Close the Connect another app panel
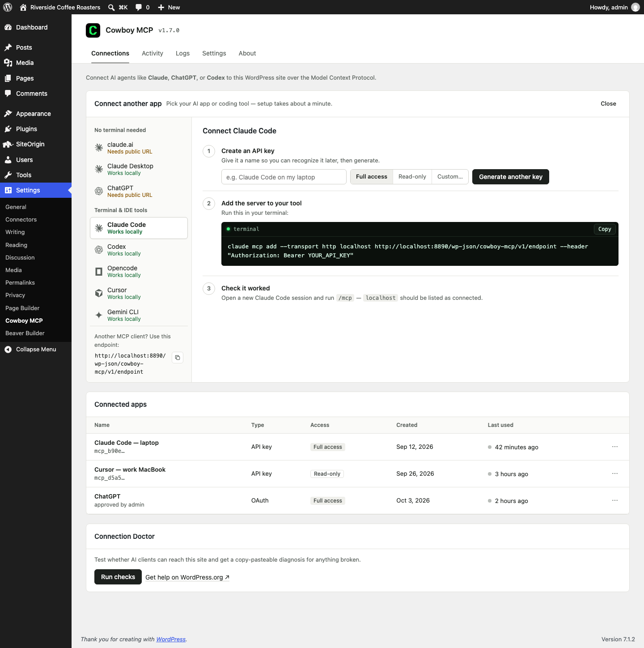 (608, 103)
